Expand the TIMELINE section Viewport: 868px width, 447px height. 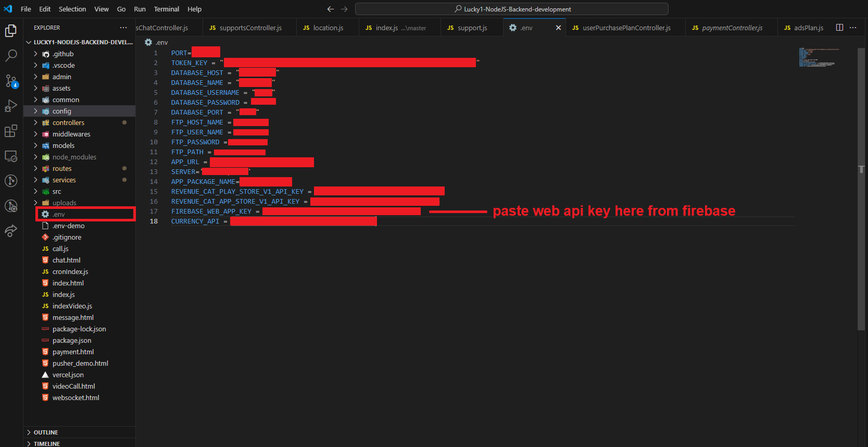(x=47, y=443)
